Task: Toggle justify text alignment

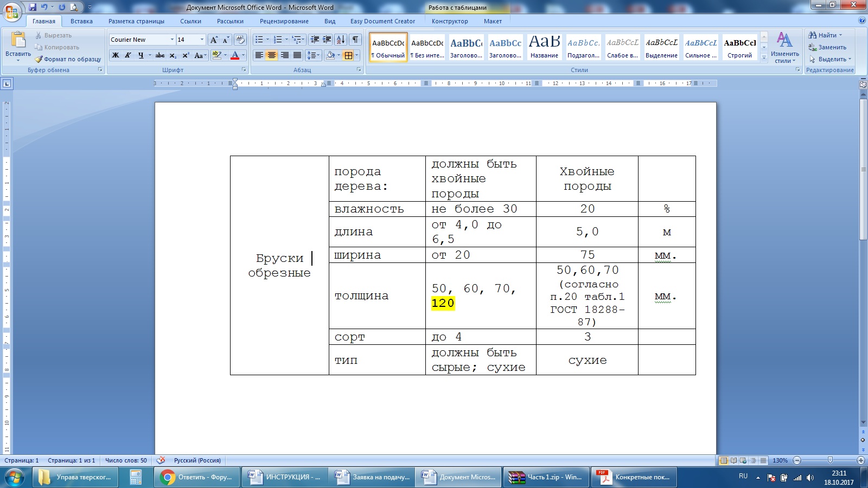Action: click(x=297, y=55)
